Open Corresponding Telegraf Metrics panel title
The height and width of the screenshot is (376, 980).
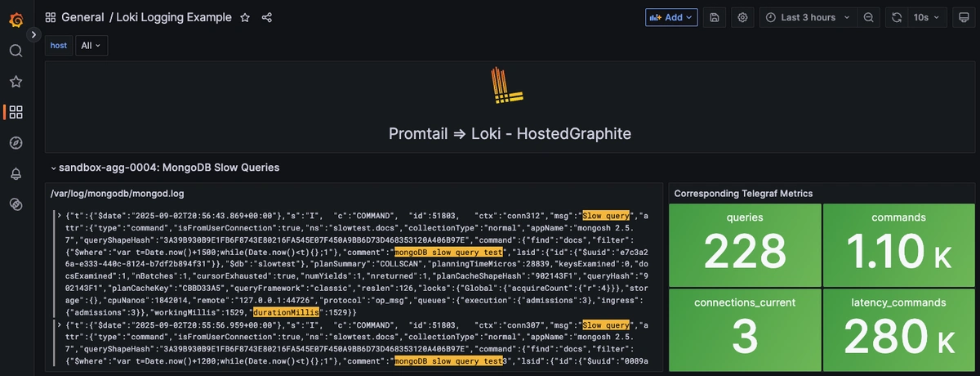[x=743, y=194]
